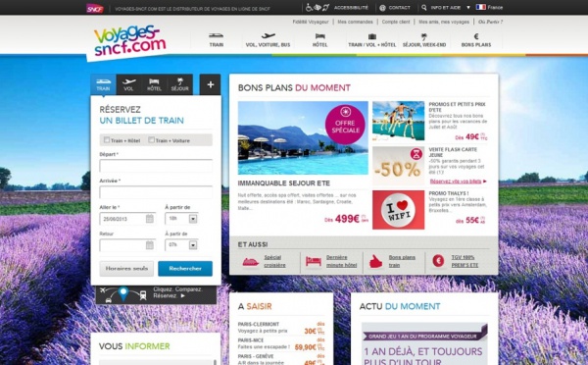Viewport: 588px width, 365px height.
Task: Open the TGV 100% PREM'S ETE link
Action: (x=465, y=261)
